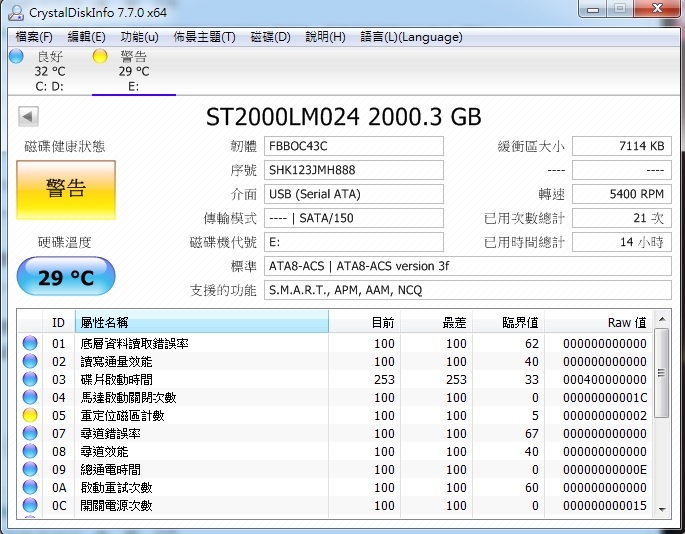685x534 pixels.
Task: Click blue status icon of attribute 0C
Action: 30,505
